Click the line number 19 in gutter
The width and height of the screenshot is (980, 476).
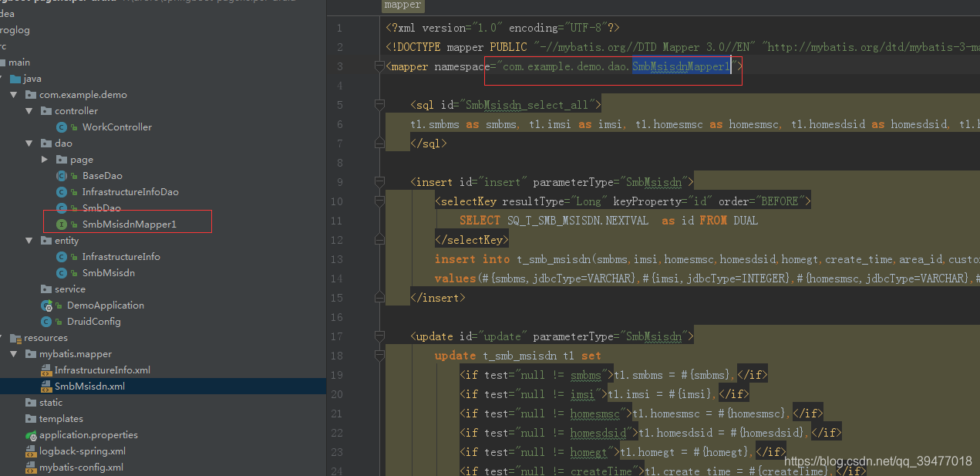(x=336, y=375)
